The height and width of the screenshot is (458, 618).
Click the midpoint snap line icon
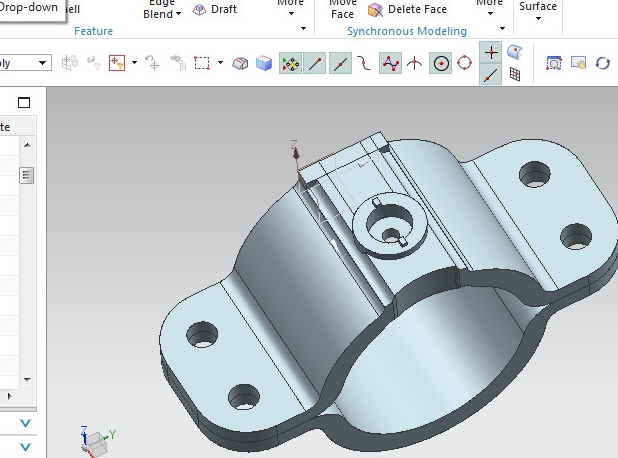click(341, 63)
